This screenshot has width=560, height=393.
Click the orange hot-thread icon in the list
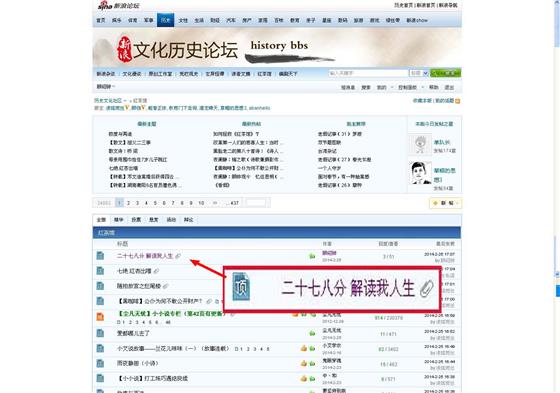(100, 316)
